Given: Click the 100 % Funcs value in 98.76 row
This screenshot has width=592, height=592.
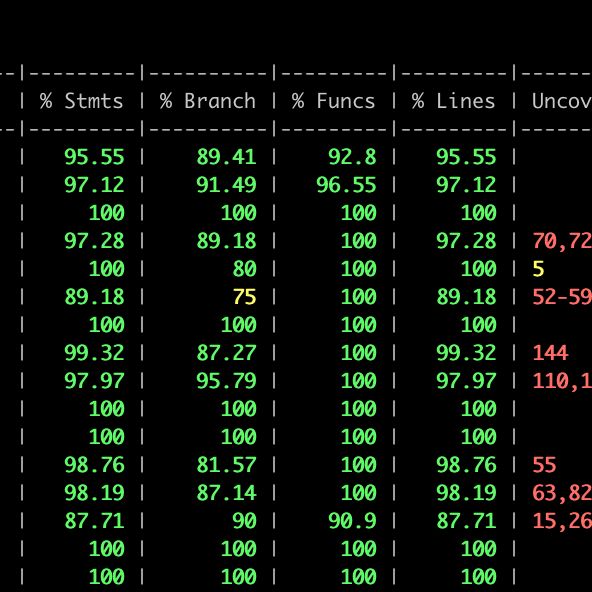Looking at the screenshot, I should click(x=358, y=464).
